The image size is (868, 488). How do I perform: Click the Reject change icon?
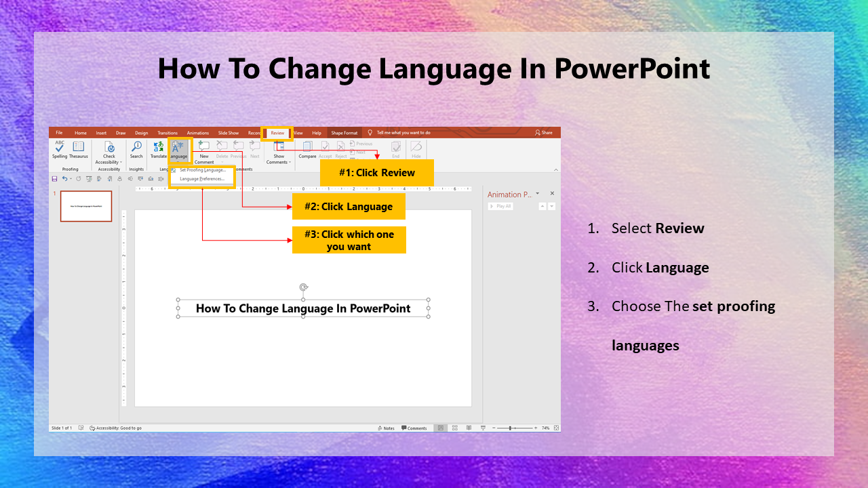[x=341, y=146]
